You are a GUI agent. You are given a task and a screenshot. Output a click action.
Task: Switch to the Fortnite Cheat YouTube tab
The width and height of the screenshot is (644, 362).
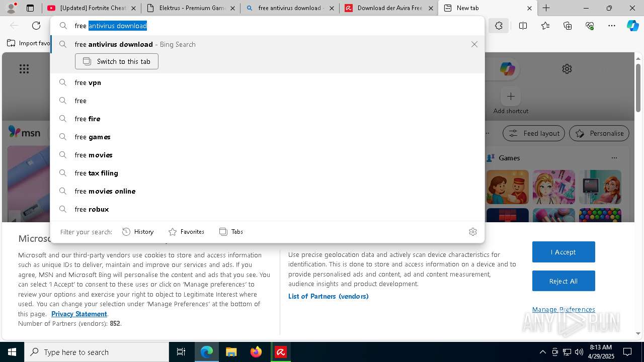click(x=92, y=8)
